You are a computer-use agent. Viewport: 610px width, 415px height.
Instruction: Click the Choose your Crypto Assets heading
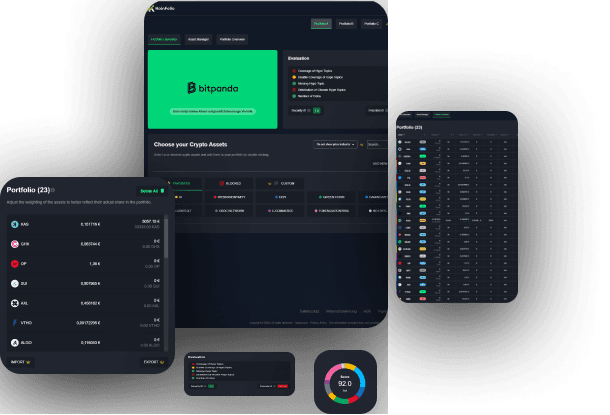pyautogui.click(x=190, y=144)
